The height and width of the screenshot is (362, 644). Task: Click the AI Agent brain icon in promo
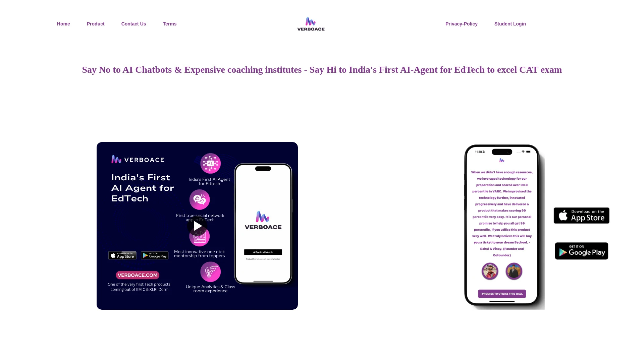(x=210, y=164)
